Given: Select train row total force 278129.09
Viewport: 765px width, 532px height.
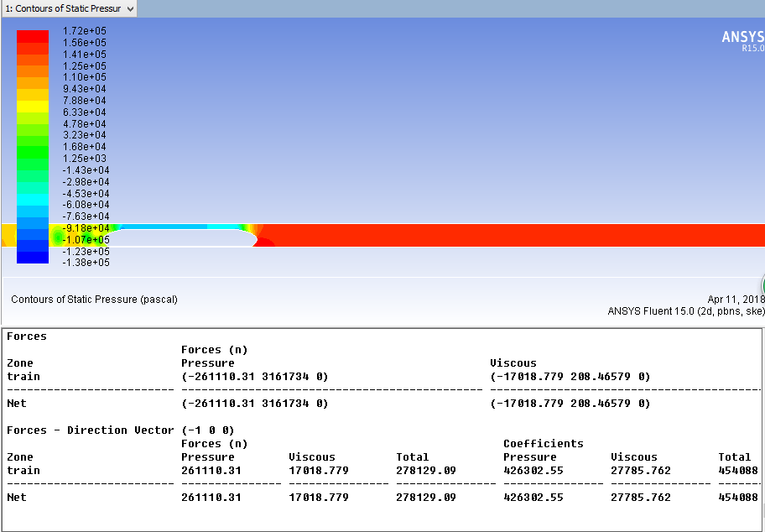Looking at the screenshot, I should 426,471.
